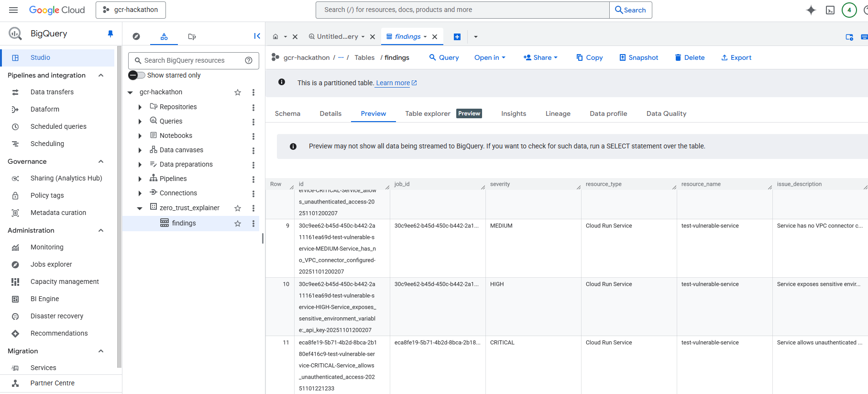Expand the Repositories tree node
The image size is (868, 394).
pos(140,107)
